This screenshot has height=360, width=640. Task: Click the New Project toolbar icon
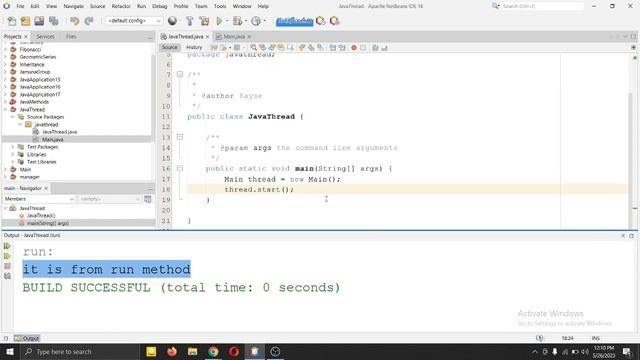(25, 21)
